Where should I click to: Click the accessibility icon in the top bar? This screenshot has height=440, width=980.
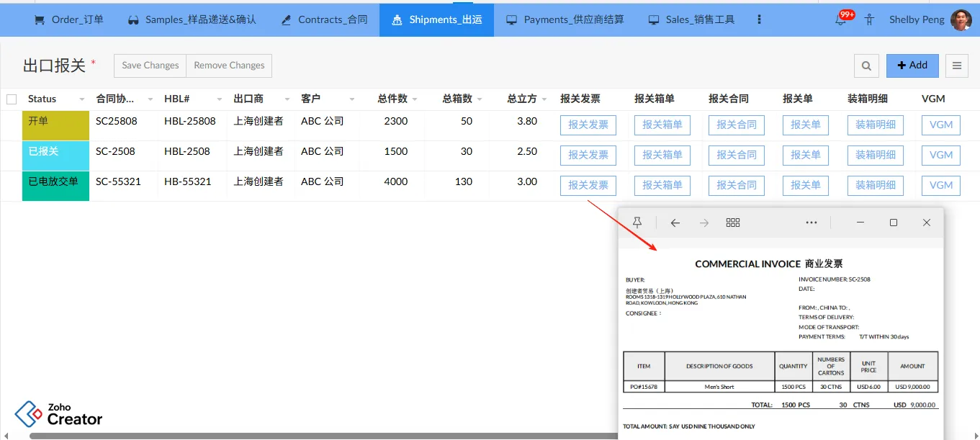(869, 19)
